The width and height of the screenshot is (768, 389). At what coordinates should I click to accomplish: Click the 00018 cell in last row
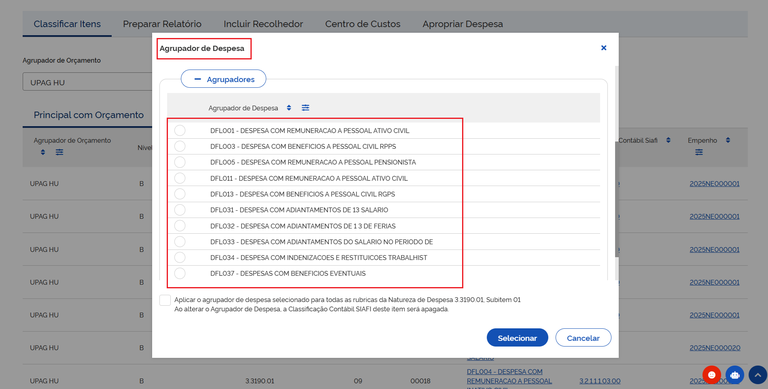coord(420,381)
